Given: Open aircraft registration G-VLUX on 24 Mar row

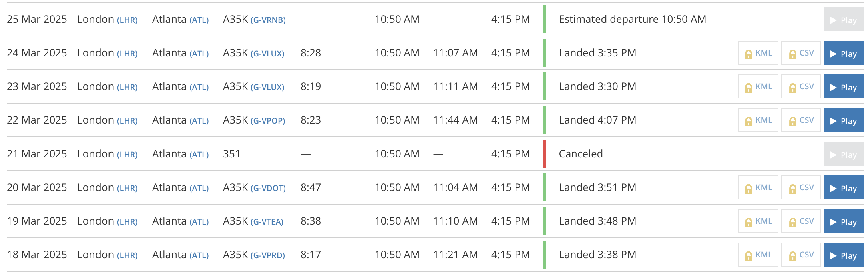Looking at the screenshot, I should coord(267,53).
